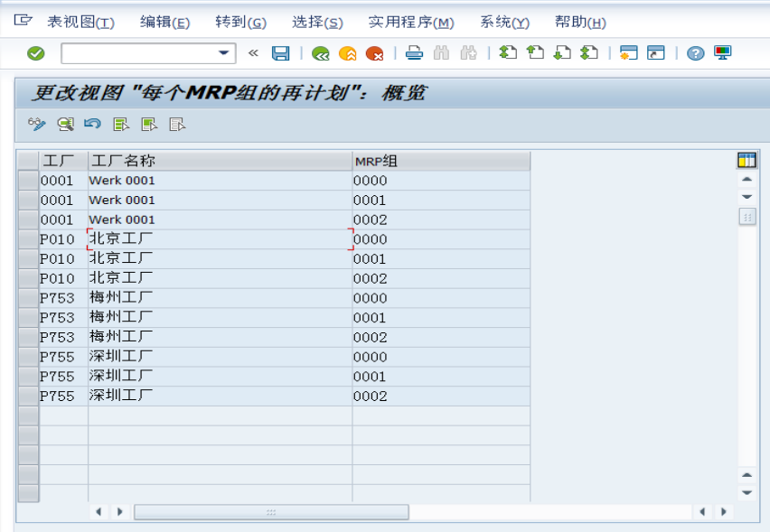Click Generate Shortcut icon
This screenshot has height=532, width=770.
pyautogui.click(x=655, y=52)
